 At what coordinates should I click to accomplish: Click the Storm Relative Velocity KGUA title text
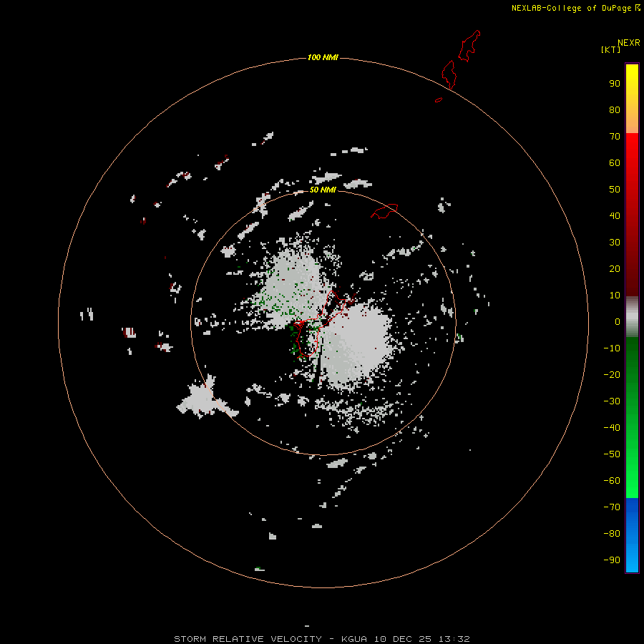(321, 639)
